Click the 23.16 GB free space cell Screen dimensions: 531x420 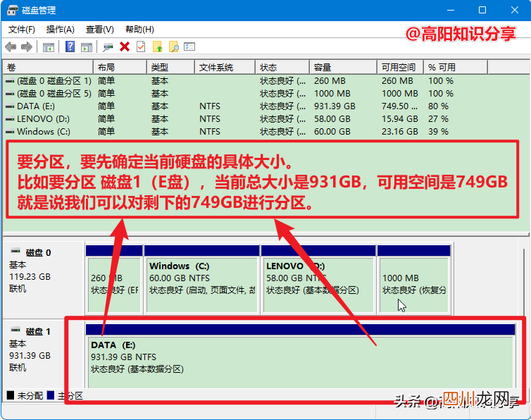pos(399,132)
